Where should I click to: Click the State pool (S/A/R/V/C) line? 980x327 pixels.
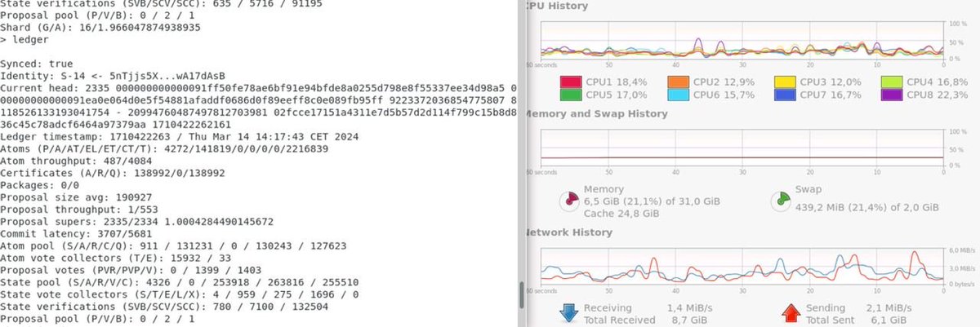[x=180, y=283]
